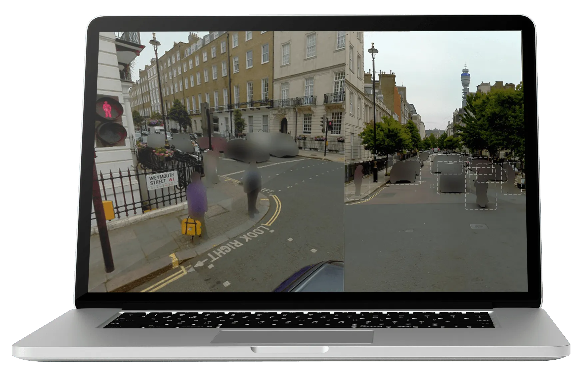Click the unlit lower traffic signal lamp
The image size is (588, 377).
pos(111,134)
